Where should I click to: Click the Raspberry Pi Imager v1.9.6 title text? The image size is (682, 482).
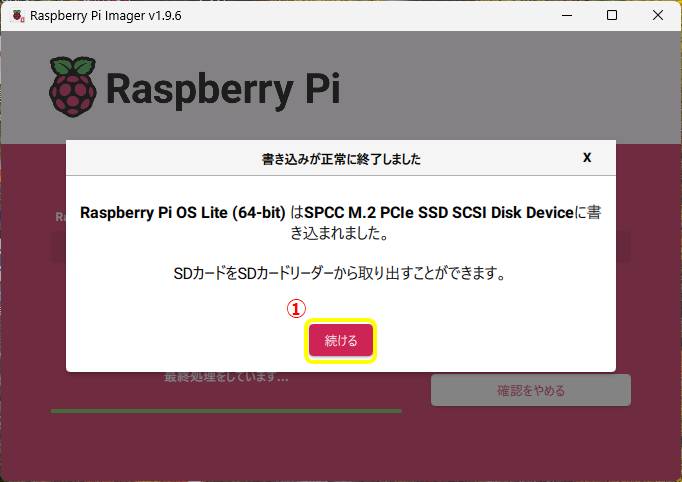click(106, 16)
